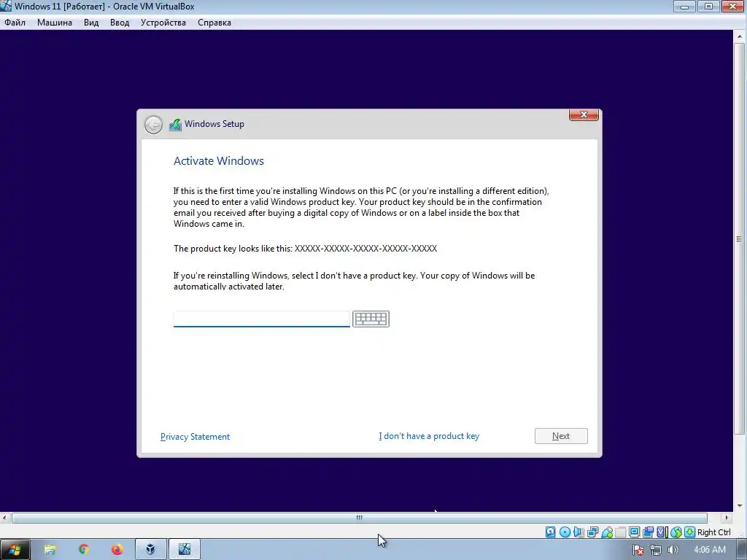This screenshot has width=747, height=560.
Task: Open the volume tray icon
Action: point(673,550)
